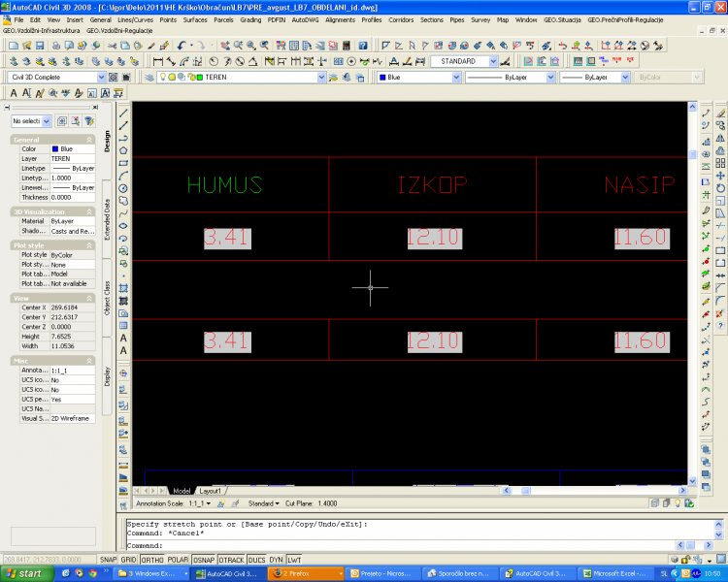The height and width of the screenshot is (582, 728).
Task: Click the New drawing icon
Action: 14,46
